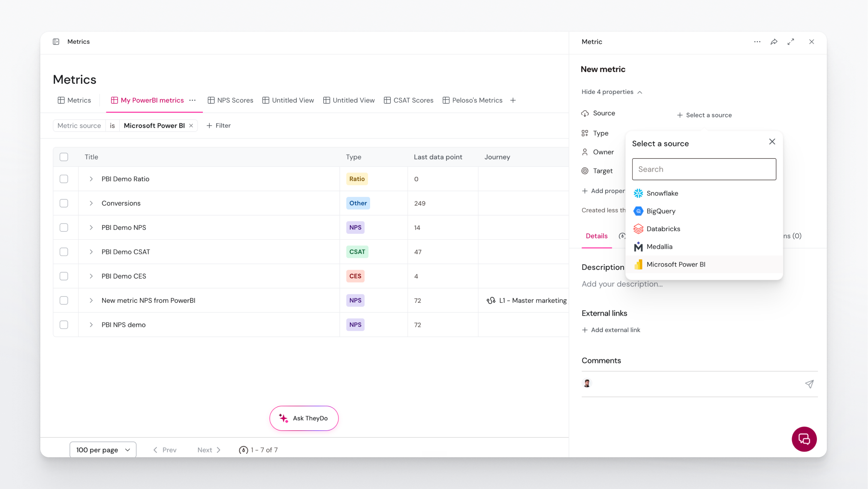Click the Ask TheyDo button

click(x=304, y=418)
